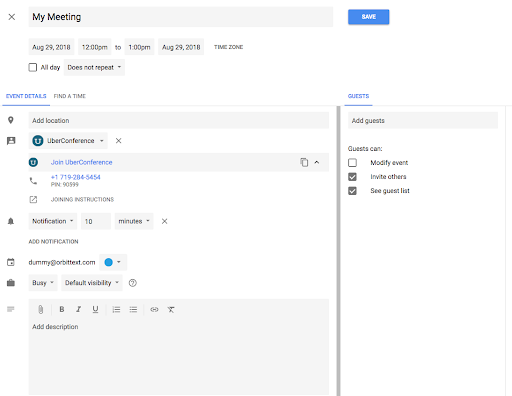The height and width of the screenshot is (396, 512).
Task: Toggle underline formatting in the description
Action: point(95,309)
